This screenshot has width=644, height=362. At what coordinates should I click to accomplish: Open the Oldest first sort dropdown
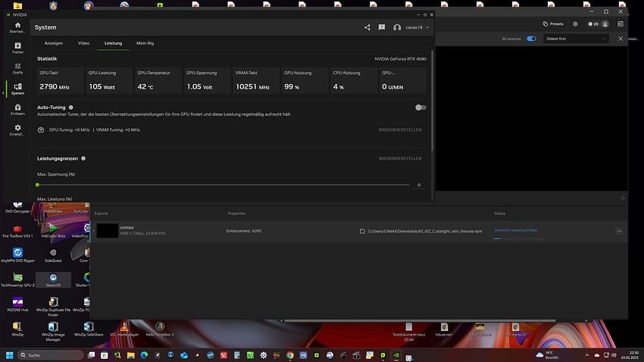(575, 39)
